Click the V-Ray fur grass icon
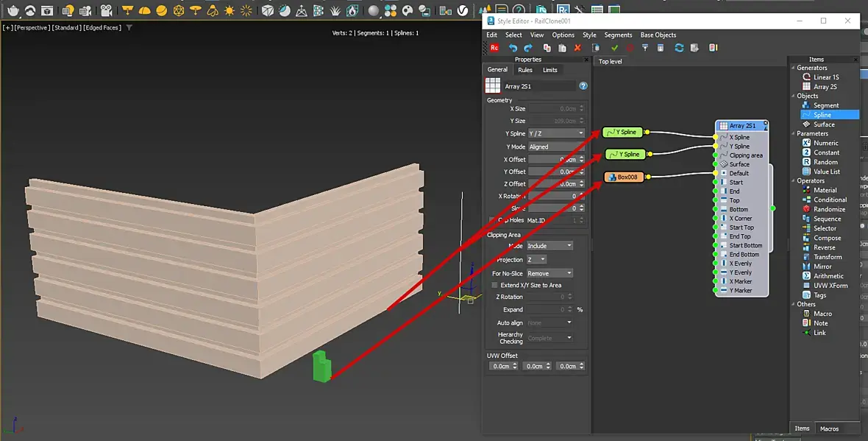This screenshot has width=868, height=441. pos(335,10)
